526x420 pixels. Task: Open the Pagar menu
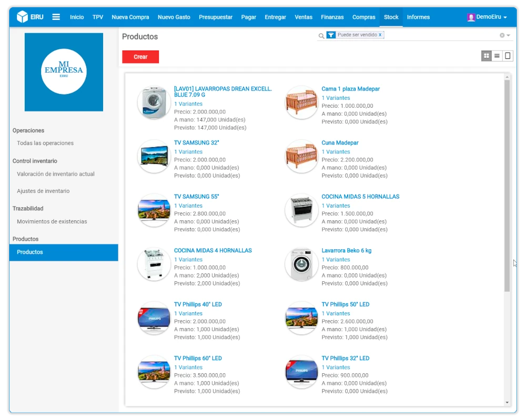[x=249, y=17]
